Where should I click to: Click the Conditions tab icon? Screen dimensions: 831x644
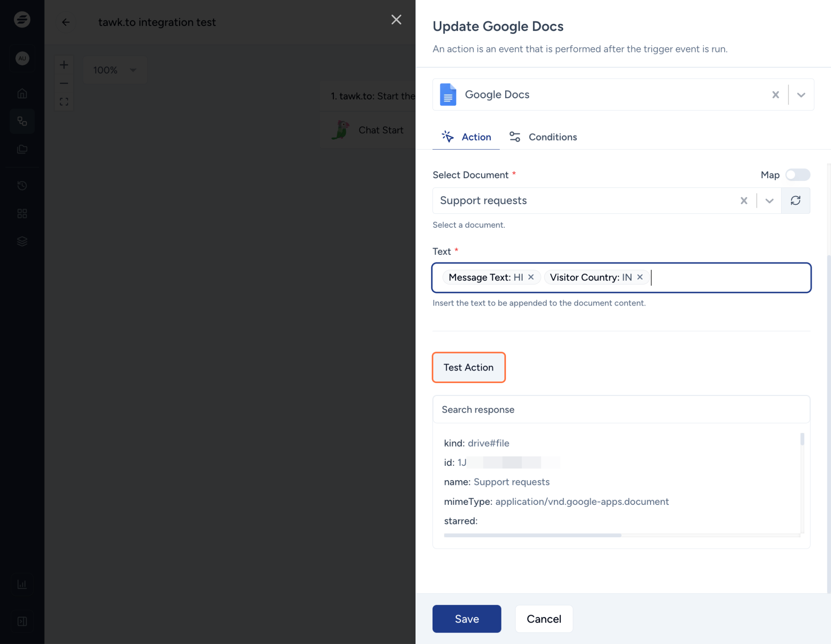(515, 137)
